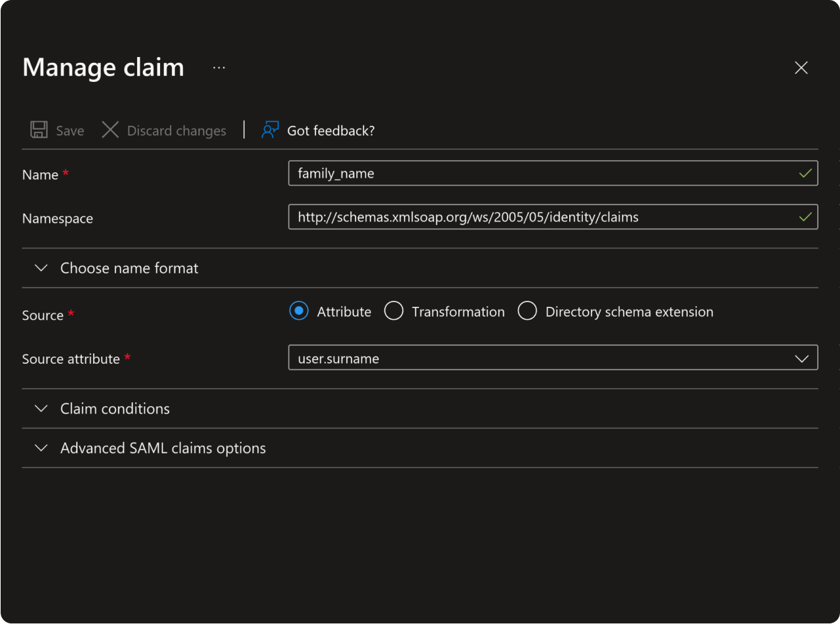This screenshot has width=840, height=624.
Task: Expand the Choose name format section
Action: (x=420, y=268)
